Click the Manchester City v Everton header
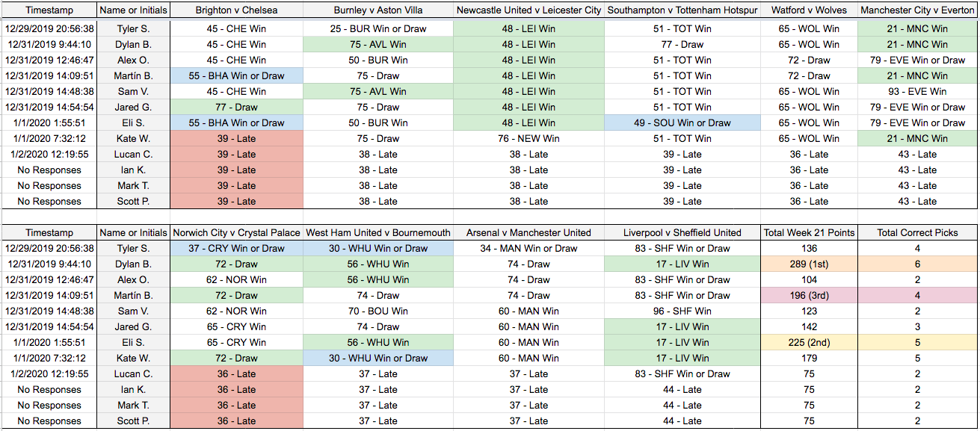The image size is (980, 431). (x=916, y=10)
